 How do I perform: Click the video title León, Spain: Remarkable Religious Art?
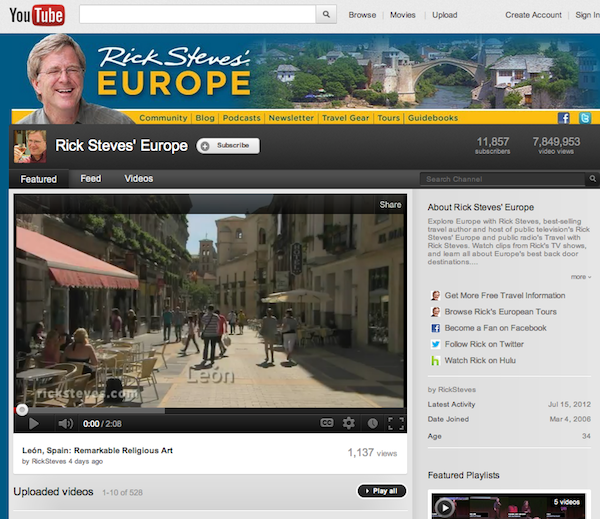[97, 450]
